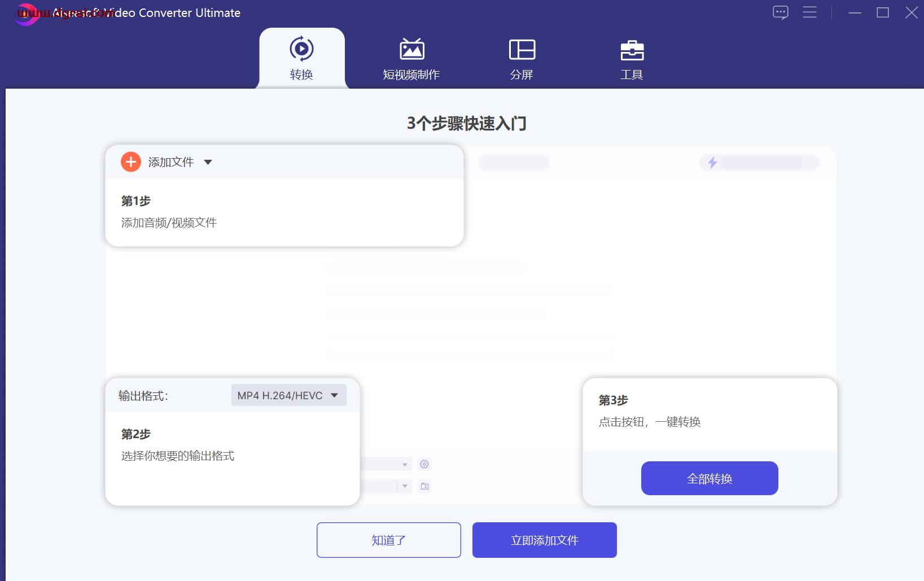Click the 选择你想要的输出格式 text
924x581 pixels.
[178, 456]
